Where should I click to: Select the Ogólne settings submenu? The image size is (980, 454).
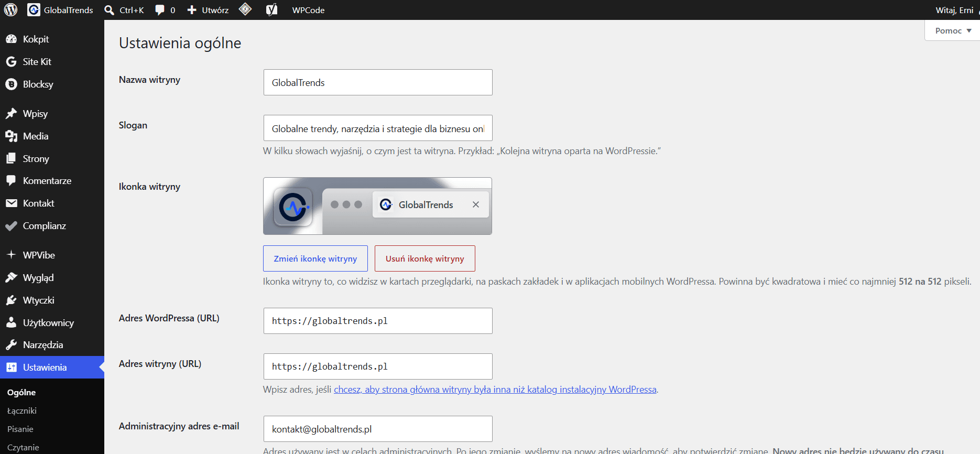(x=21, y=393)
